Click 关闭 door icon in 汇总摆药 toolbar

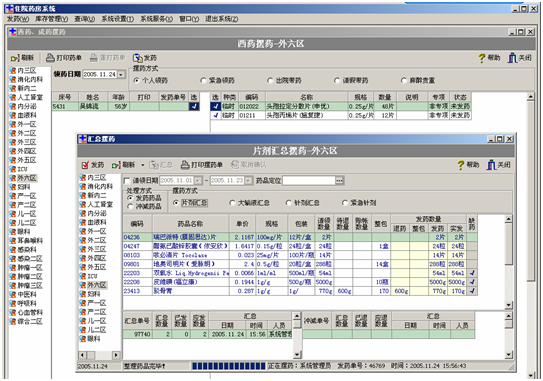click(x=491, y=165)
